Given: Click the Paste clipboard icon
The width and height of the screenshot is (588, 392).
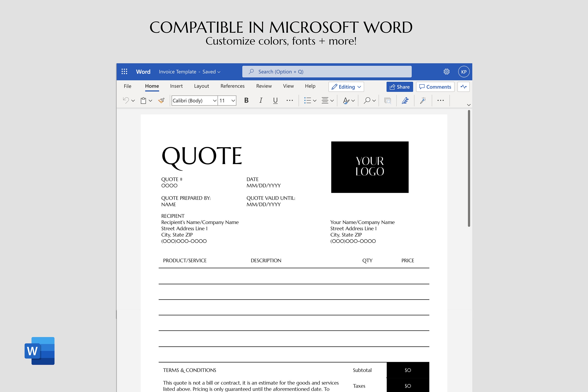Looking at the screenshot, I should pyautogui.click(x=143, y=101).
